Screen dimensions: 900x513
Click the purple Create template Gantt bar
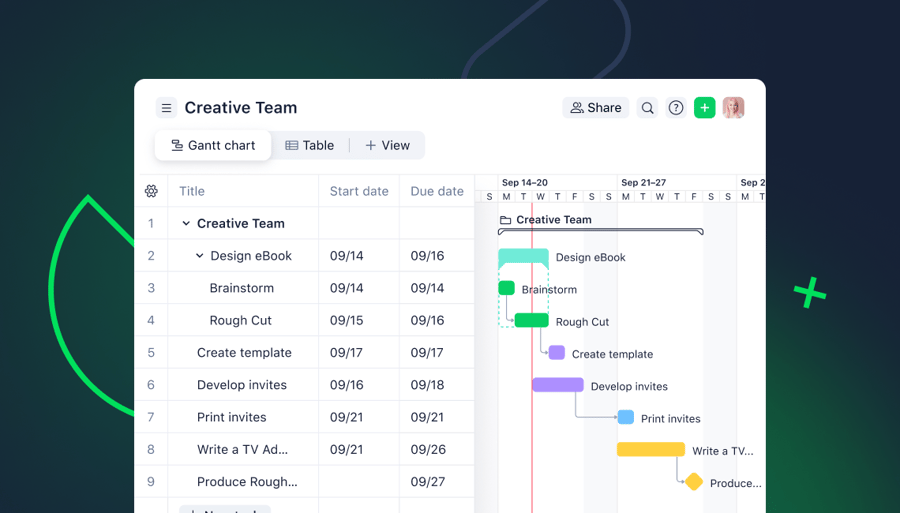[x=557, y=353]
